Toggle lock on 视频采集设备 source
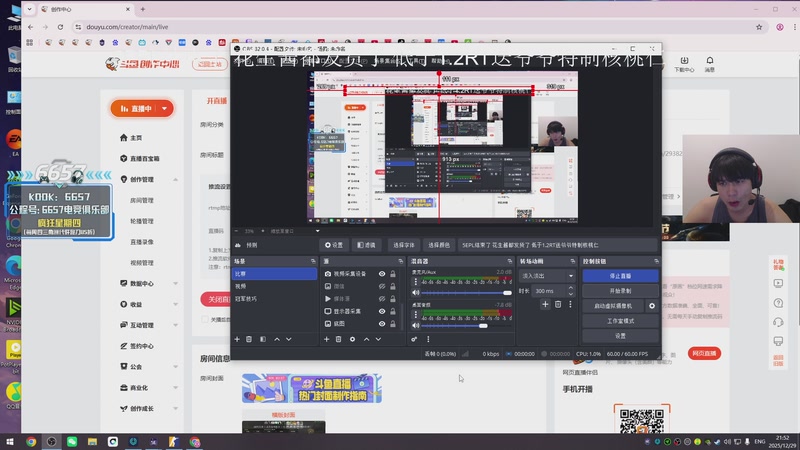Screen dimensions: 800x450 pyautogui.click(x=393, y=274)
